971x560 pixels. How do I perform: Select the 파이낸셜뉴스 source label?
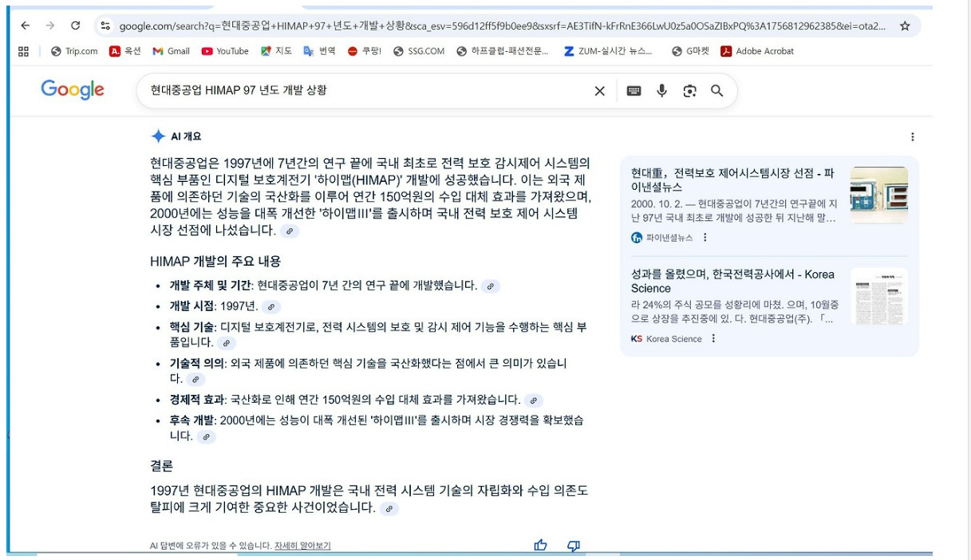tap(669, 238)
